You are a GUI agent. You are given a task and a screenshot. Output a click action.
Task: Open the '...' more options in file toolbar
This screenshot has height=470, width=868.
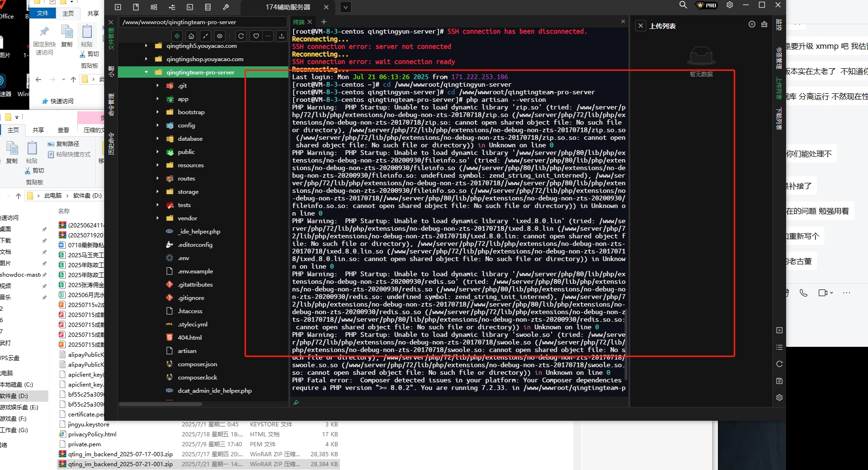[x=268, y=36]
